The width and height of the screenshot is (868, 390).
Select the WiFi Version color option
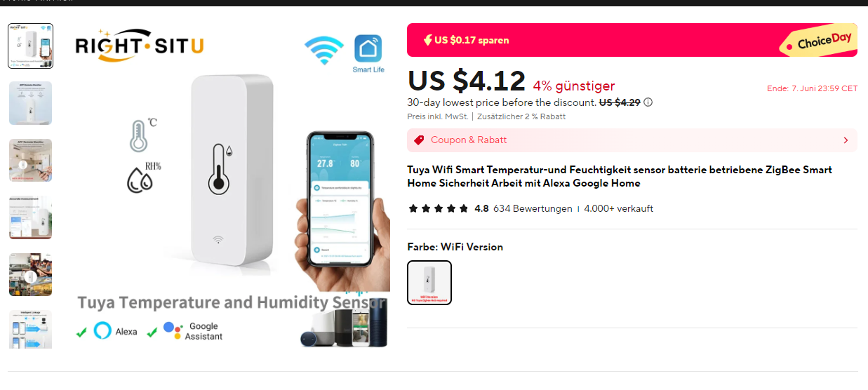[429, 283]
